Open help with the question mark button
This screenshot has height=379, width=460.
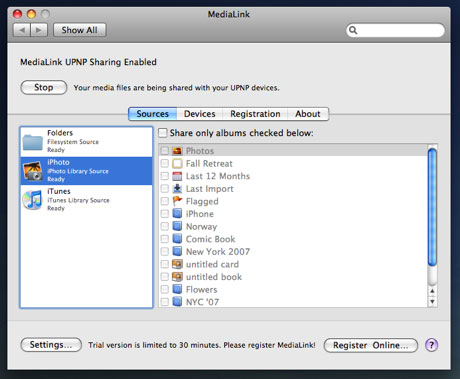pyautogui.click(x=432, y=345)
